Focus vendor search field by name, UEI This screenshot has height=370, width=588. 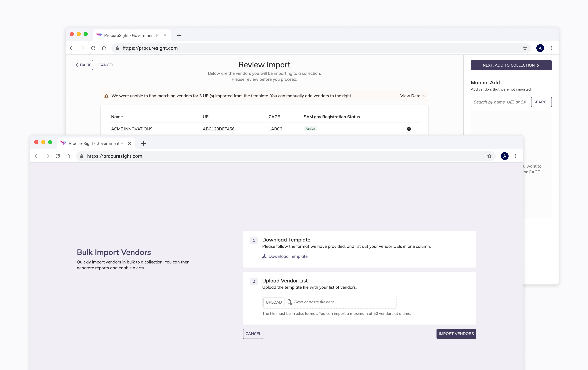[499, 102]
